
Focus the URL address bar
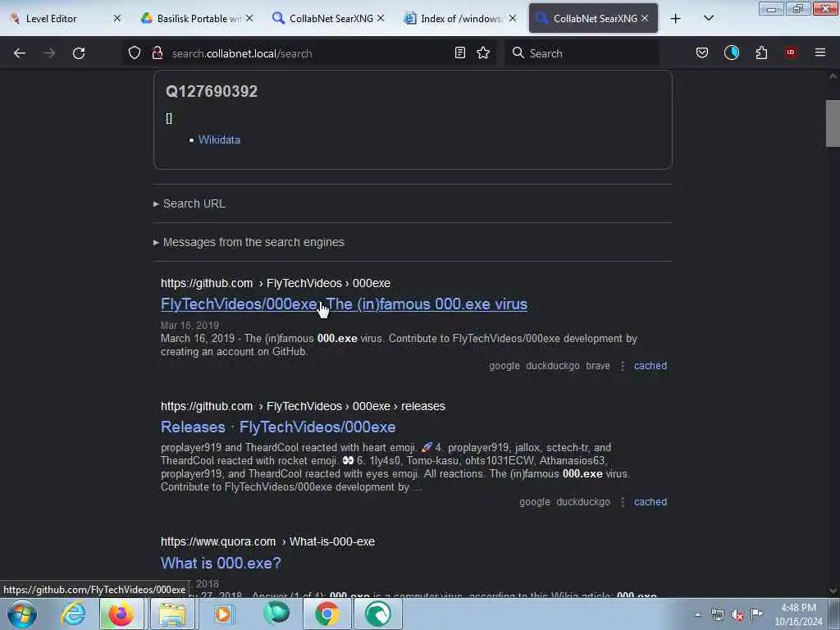308,53
